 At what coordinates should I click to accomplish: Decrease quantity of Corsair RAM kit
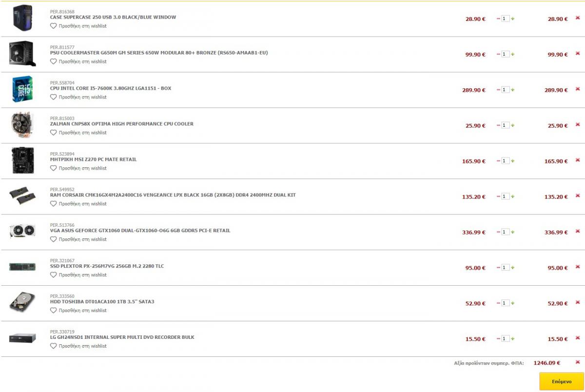pyautogui.click(x=498, y=196)
